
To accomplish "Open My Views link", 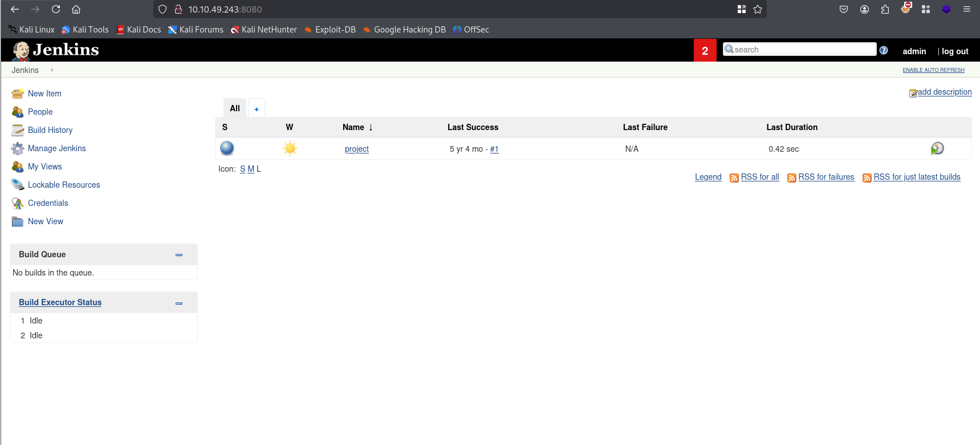I will pos(44,167).
